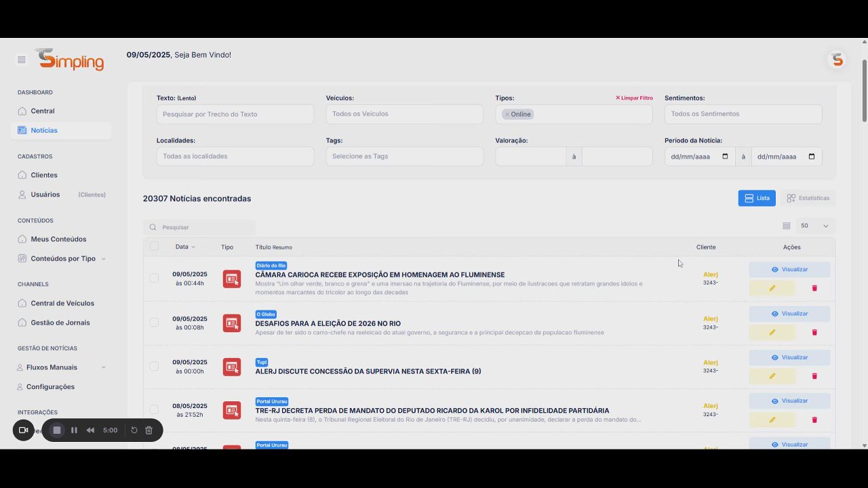Delete the CÂMARA CARIOCA news with trash icon
Image resolution: width=868 pixels, height=488 pixels.
click(x=814, y=288)
